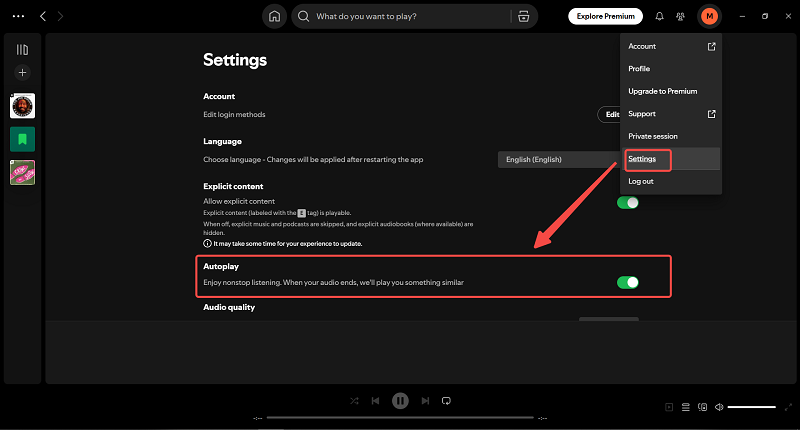Click the Account section heading in settings
This screenshot has width=800, height=430.
tap(219, 96)
